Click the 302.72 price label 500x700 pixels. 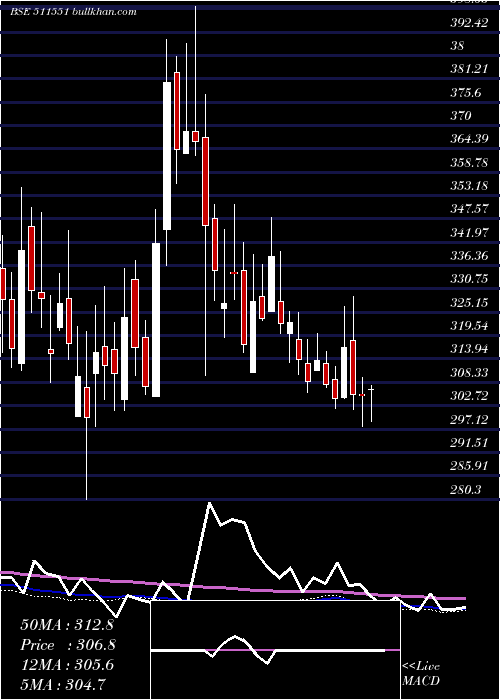pos(469,396)
